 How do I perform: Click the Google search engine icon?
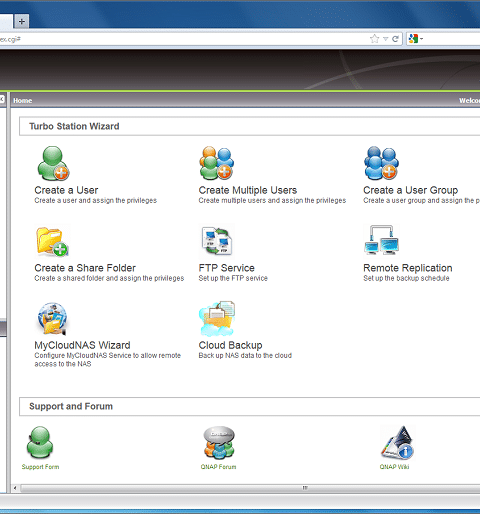[413, 39]
